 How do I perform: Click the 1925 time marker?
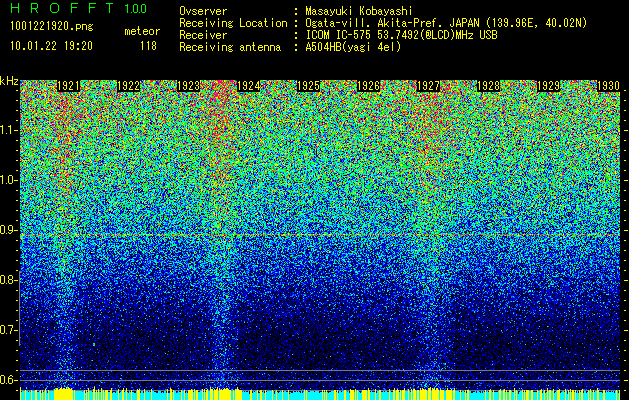(308, 86)
